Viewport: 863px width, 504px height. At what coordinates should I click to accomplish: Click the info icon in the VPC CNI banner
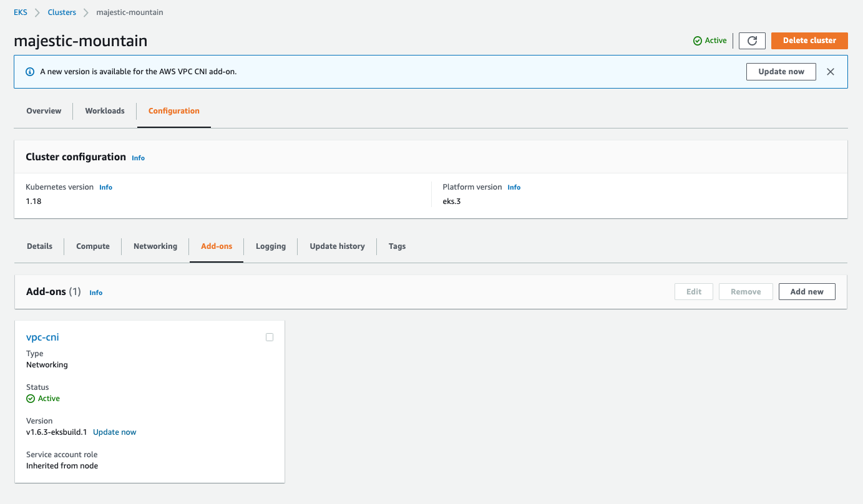click(30, 71)
